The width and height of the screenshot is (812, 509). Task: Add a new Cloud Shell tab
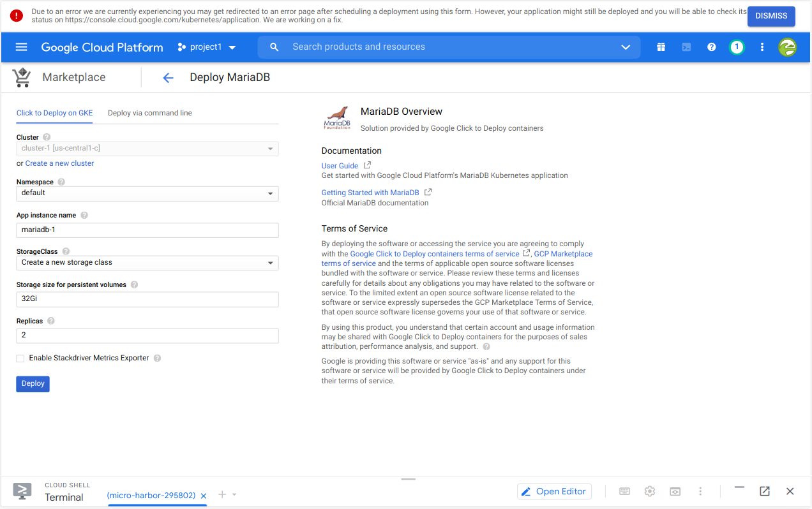[222, 494]
